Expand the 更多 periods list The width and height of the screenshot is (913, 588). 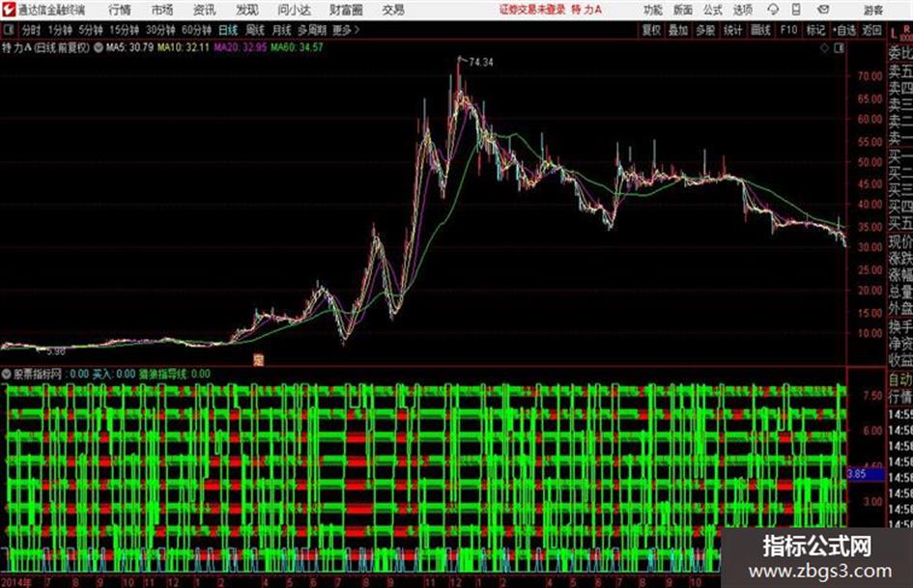click(x=346, y=30)
